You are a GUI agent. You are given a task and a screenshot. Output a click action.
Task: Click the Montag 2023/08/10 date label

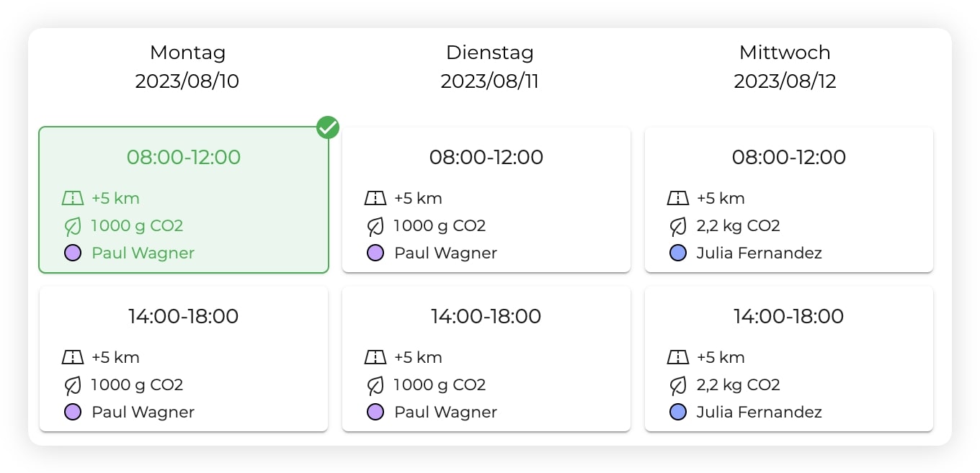pyautogui.click(x=187, y=81)
